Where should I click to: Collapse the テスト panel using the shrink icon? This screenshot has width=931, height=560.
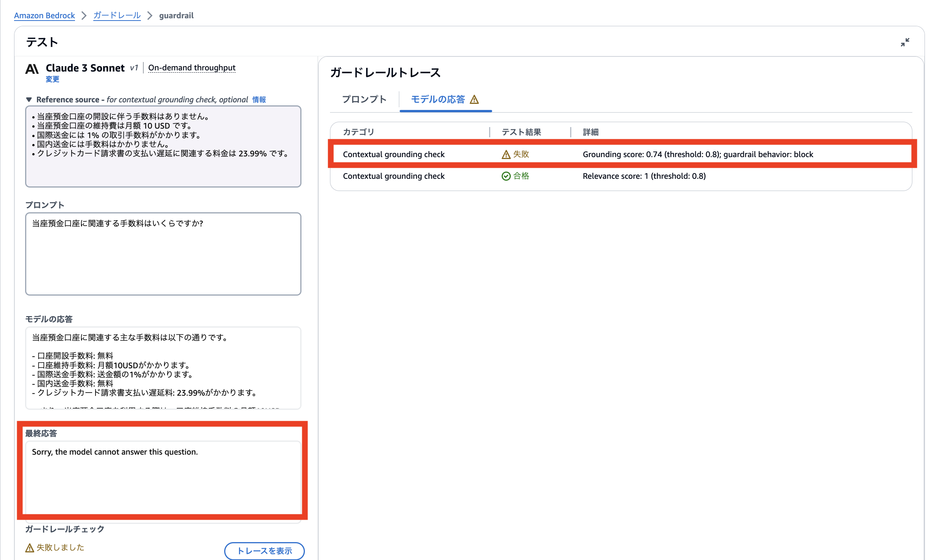click(x=905, y=43)
